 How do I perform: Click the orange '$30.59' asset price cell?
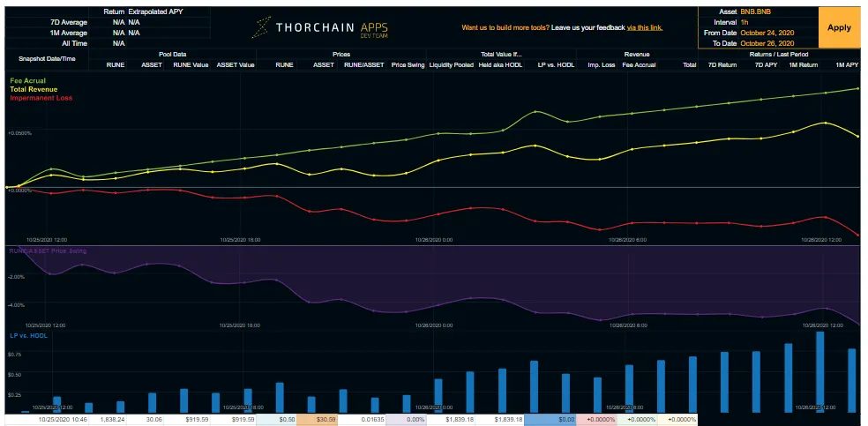(x=317, y=419)
